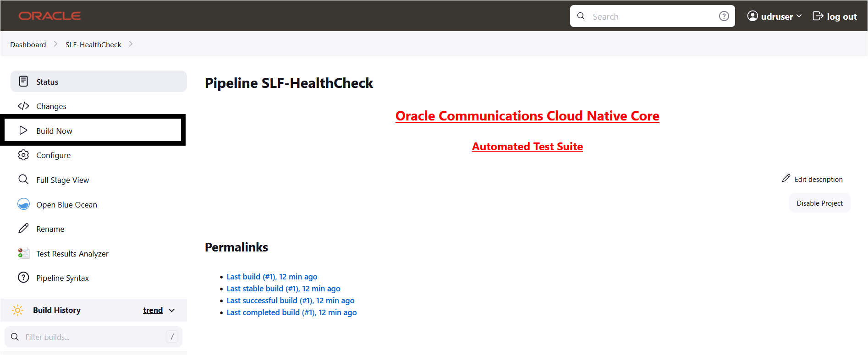Click the Pipeline SLF-HealthCheck heading
Viewport: 868px width, 355px height.
tap(289, 83)
